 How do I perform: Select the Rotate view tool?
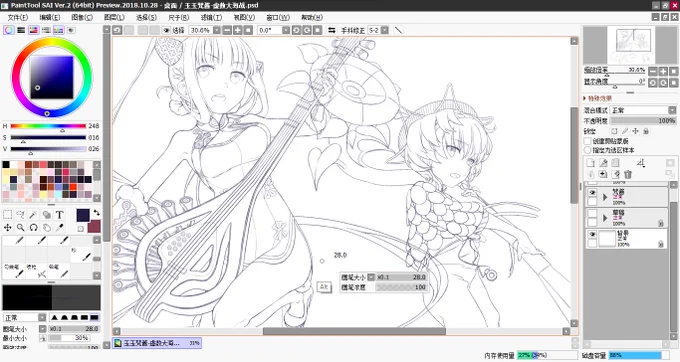point(33,227)
